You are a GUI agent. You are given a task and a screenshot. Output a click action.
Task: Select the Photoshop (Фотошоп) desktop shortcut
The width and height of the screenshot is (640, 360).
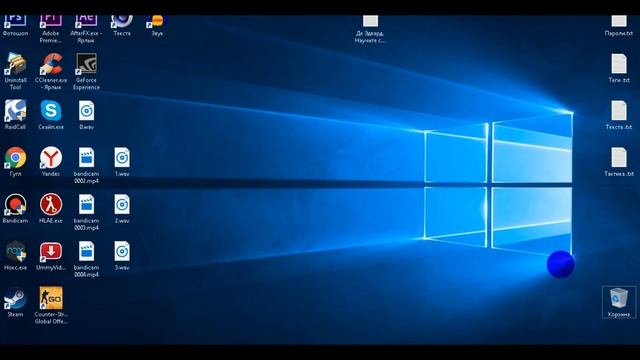coord(16,25)
